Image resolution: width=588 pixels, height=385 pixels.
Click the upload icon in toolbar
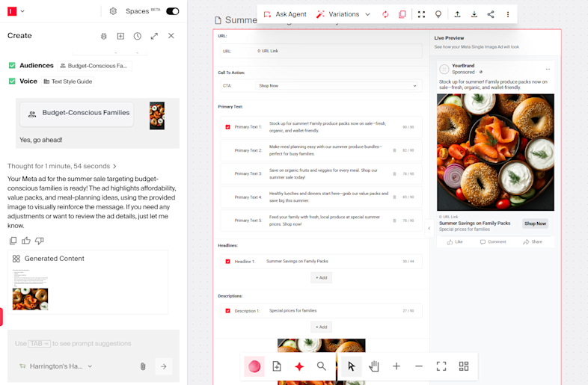click(x=458, y=14)
